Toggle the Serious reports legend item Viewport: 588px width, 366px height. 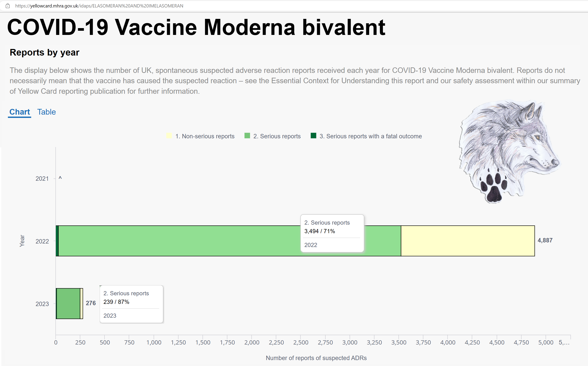272,136
